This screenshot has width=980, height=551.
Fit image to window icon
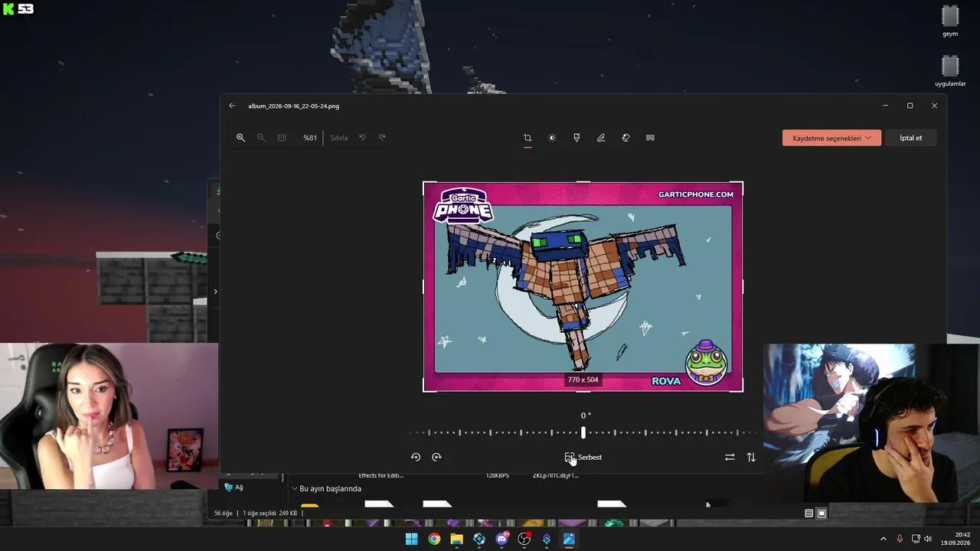tap(282, 138)
